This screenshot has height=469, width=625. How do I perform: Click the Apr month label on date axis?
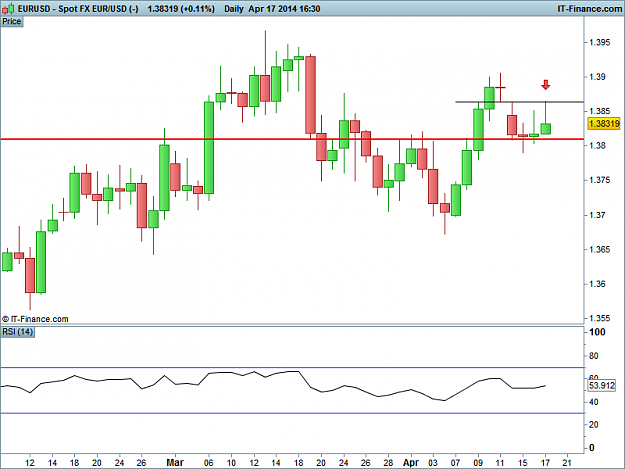411,463
